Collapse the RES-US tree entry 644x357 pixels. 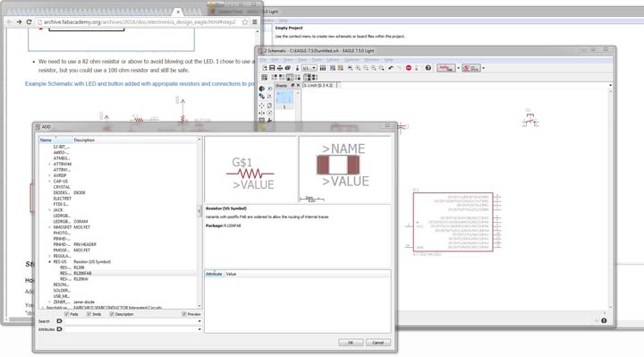50,261
